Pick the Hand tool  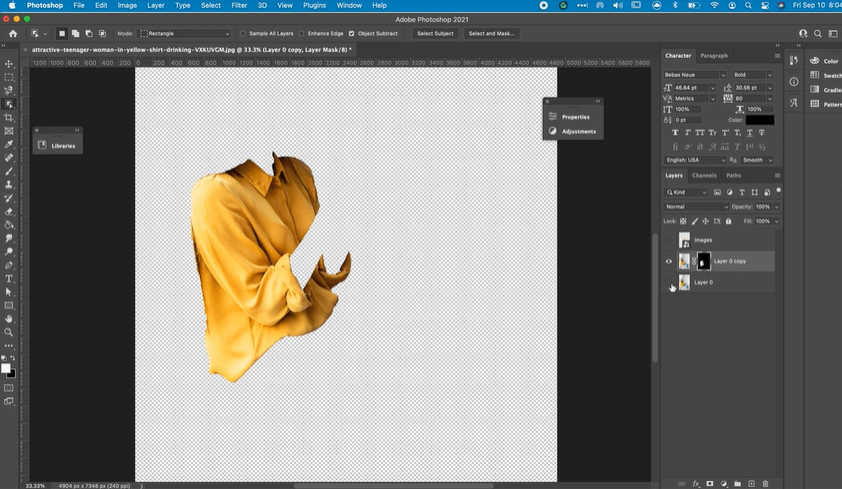(9, 319)
